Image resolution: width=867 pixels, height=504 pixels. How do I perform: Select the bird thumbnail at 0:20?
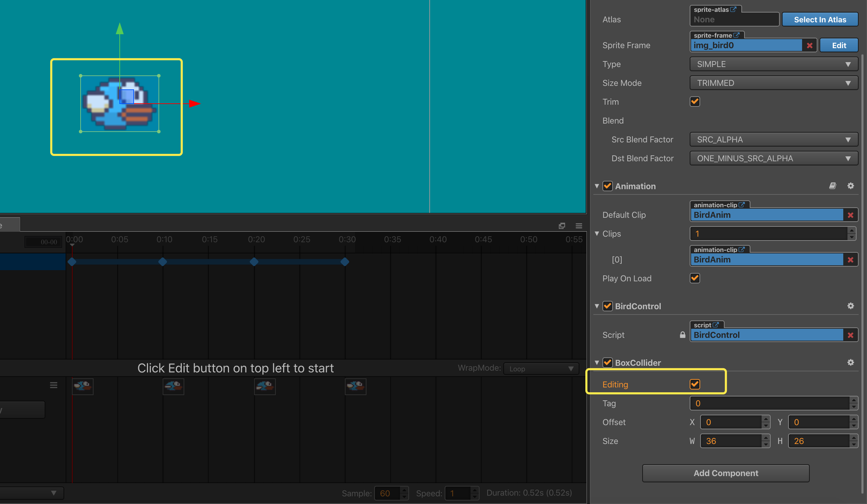point(265,387)
